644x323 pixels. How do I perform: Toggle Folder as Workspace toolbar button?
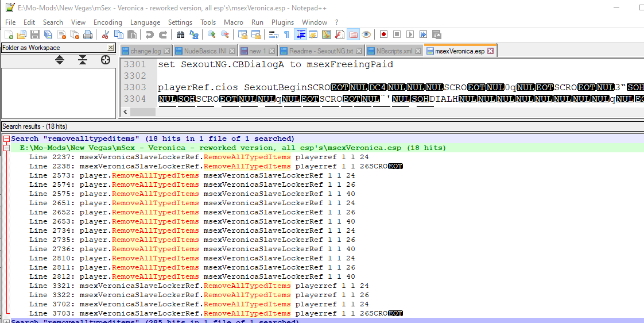pos(353,34)
